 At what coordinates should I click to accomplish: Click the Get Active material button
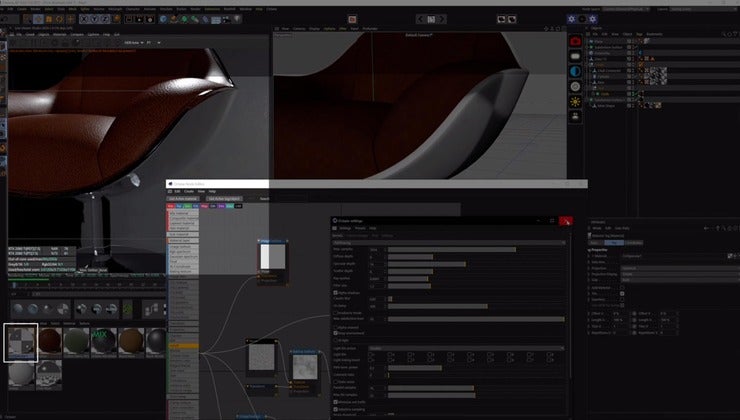tap(183, 199)
